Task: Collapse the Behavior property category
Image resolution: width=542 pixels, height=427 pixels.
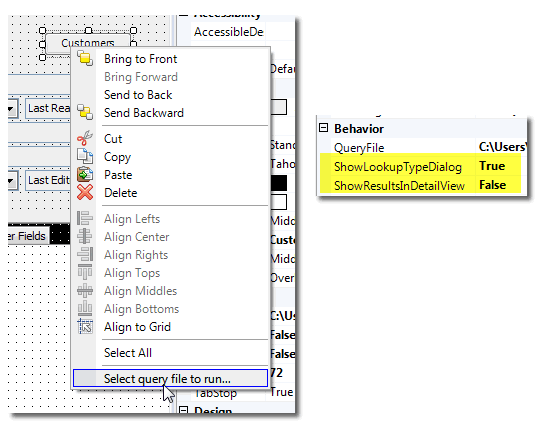Action: [324, 128]
